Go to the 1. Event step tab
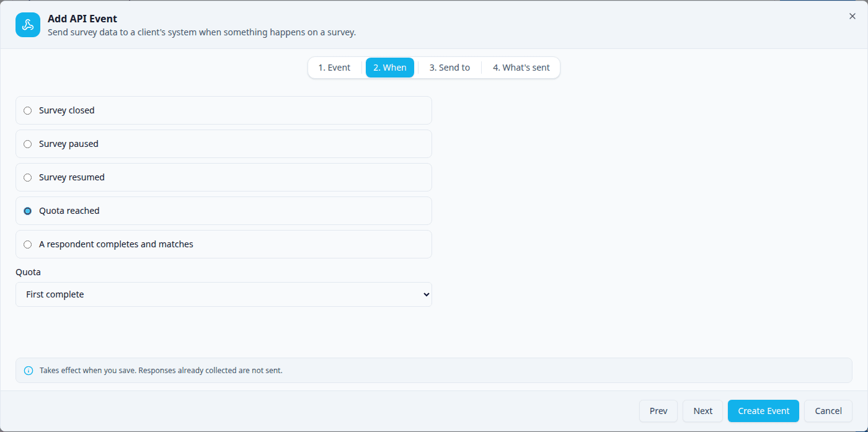Image resolution: width=868 pixels, height=432 pixels. 334,68
